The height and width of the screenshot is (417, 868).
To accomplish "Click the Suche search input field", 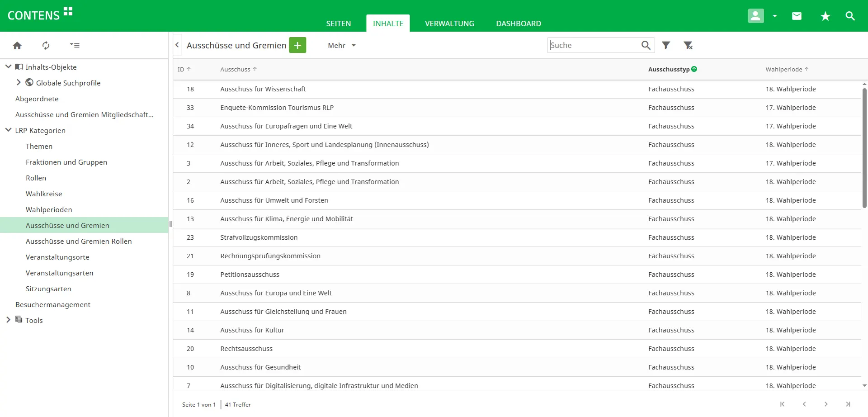I will (x=593, y=45).
